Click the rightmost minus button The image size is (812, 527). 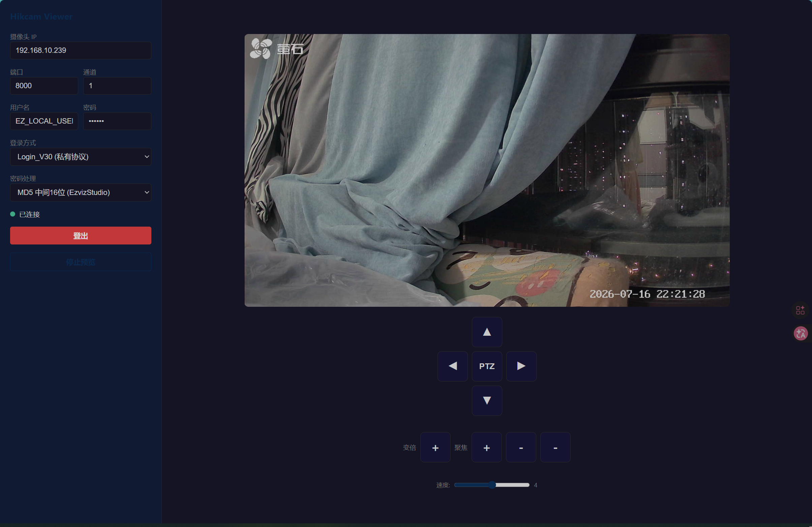click(x=555, y=447)
